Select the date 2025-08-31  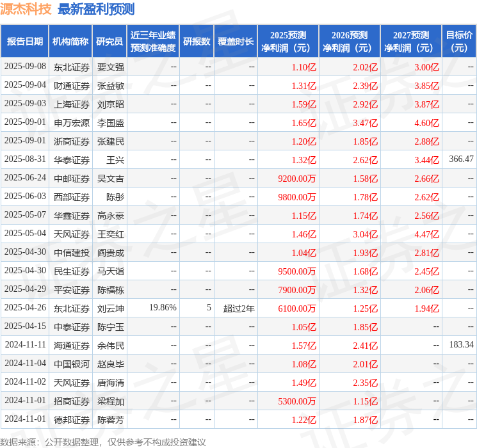coord(25,159)
